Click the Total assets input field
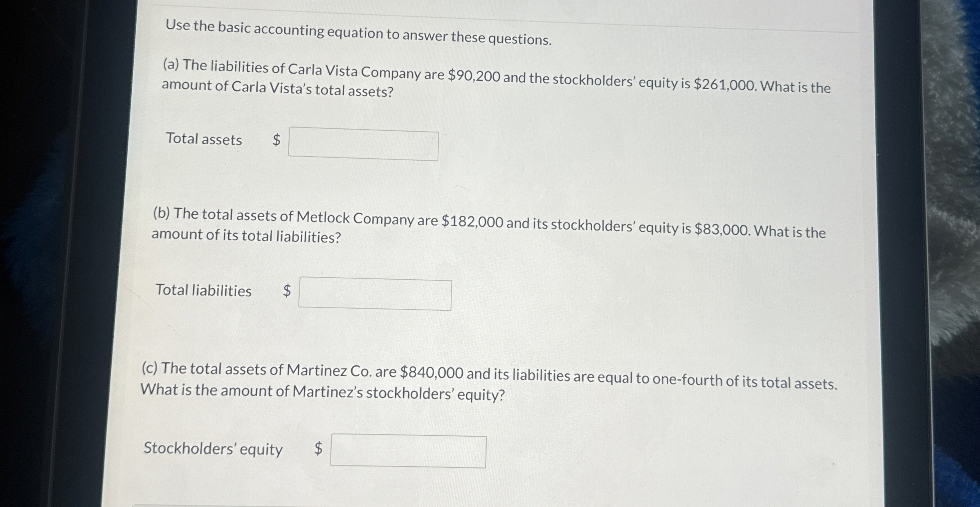The height and width of the screenshot is (507, 980). 363,145
